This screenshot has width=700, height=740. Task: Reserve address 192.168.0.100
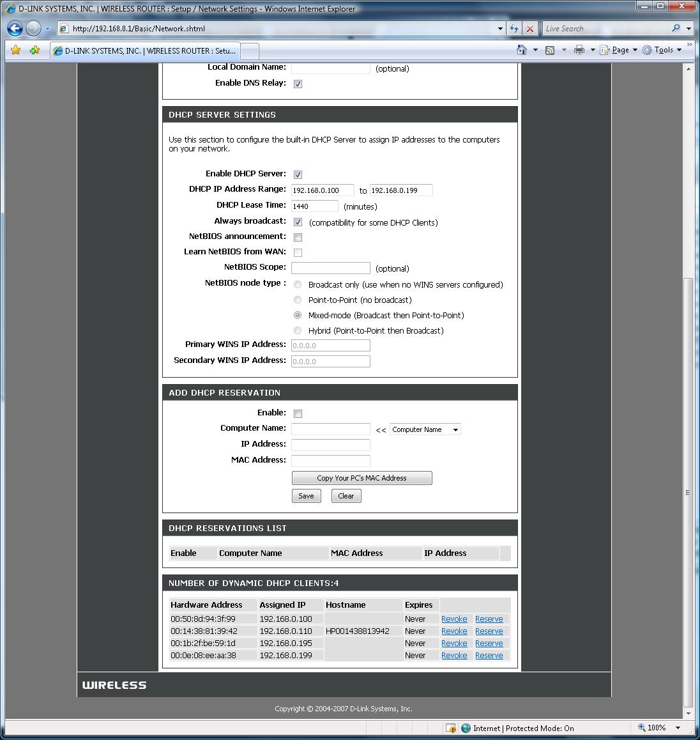pos(489,619)
